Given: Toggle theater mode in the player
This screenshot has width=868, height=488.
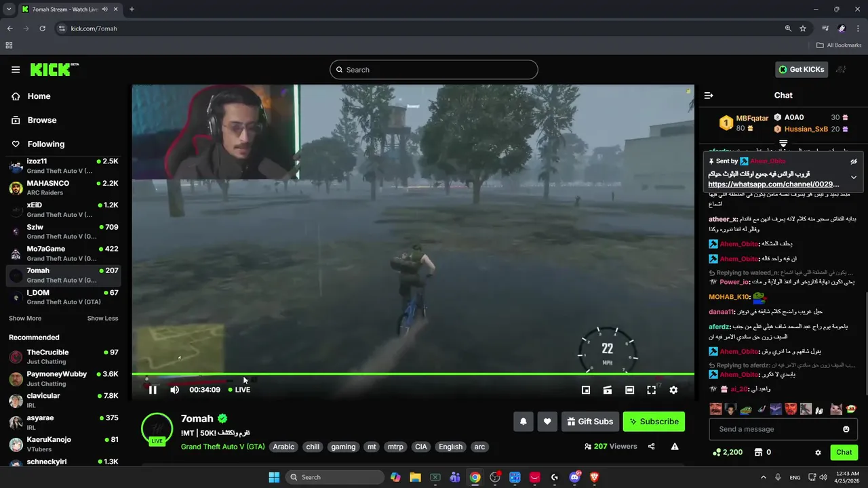Looking at the screenshot, I should [629, 390].
